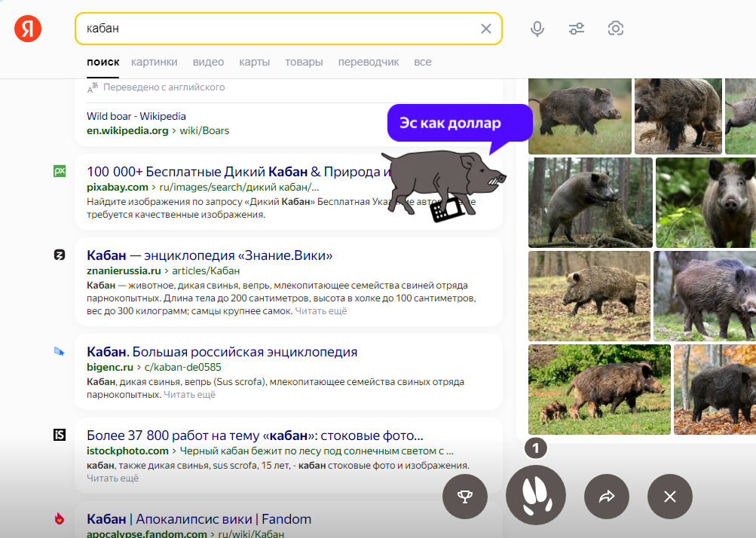This screenshot has height=538, width=756.
Task: Click the Yandex logo icon
Action: (x=28, y=29)
